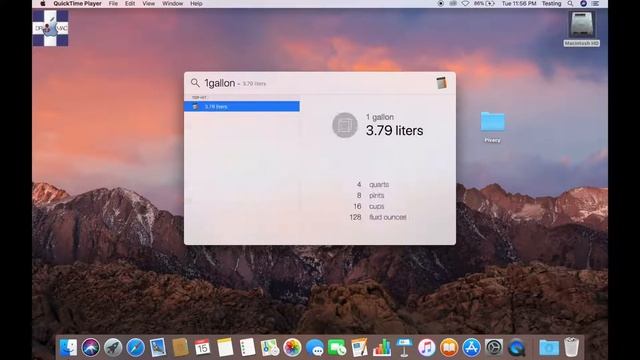Click the Testing user account menu
This screenshot has width=640, height=360.
coord(551,4)
